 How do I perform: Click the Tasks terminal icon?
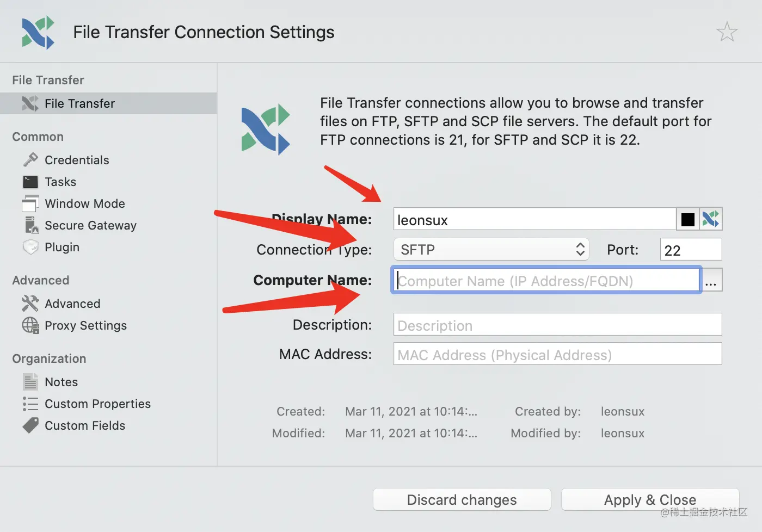click(30, 182)
